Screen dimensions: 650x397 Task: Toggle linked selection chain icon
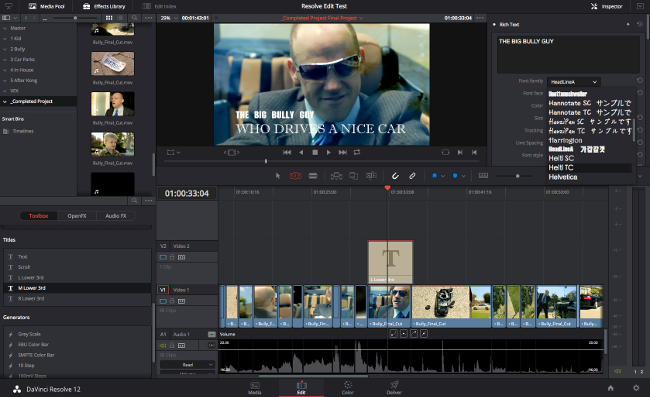(x=412, y=176)
